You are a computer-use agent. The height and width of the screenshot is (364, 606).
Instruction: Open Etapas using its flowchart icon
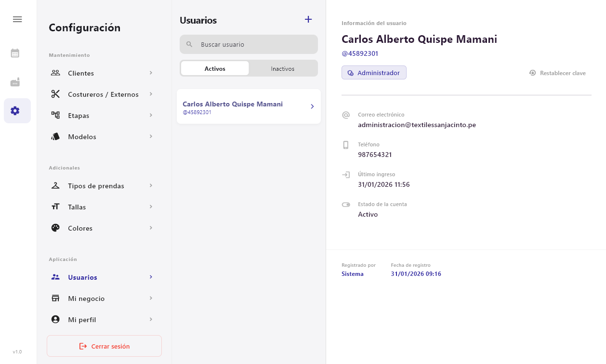point(55,116)
